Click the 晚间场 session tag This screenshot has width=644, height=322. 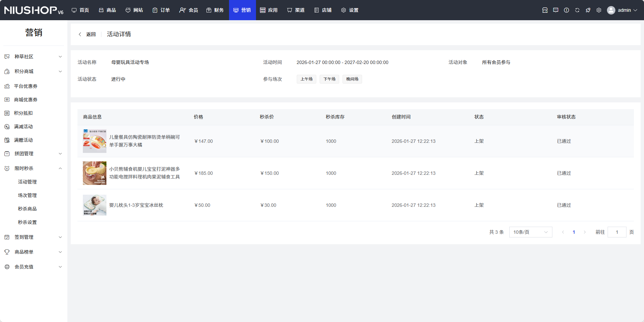tap(352, 79)
